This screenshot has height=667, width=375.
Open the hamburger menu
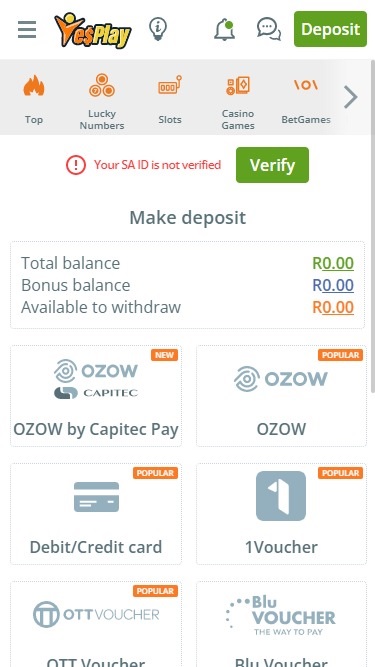[27, 29]
